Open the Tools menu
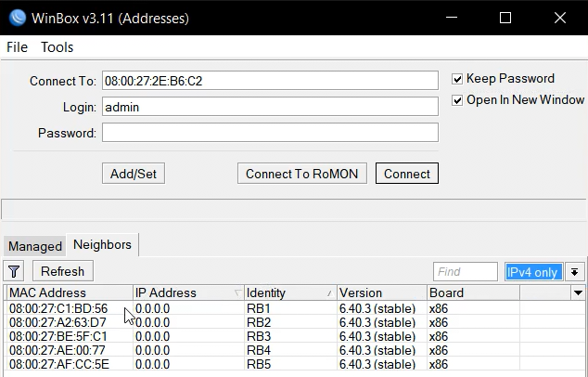Screen dimensions: 588x377 pos(57,47)
